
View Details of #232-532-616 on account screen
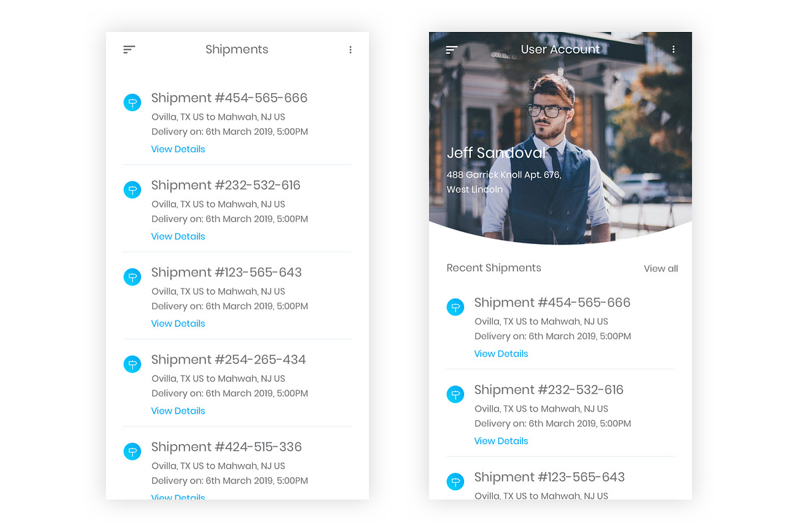pos(501,440)
